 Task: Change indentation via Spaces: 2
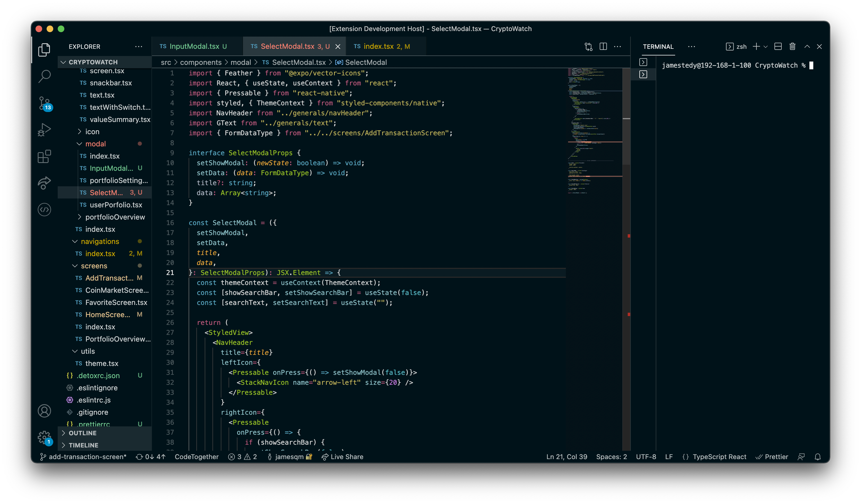[612, 457]
